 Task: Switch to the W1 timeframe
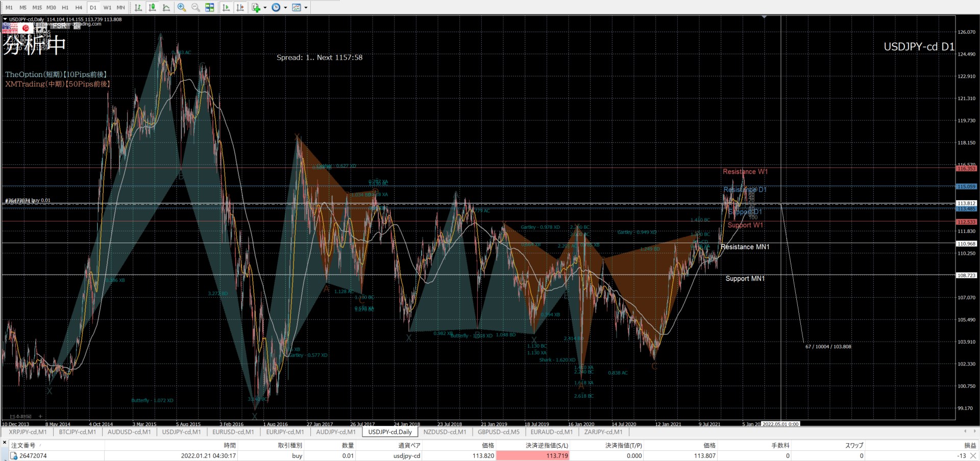coord(107,8)
